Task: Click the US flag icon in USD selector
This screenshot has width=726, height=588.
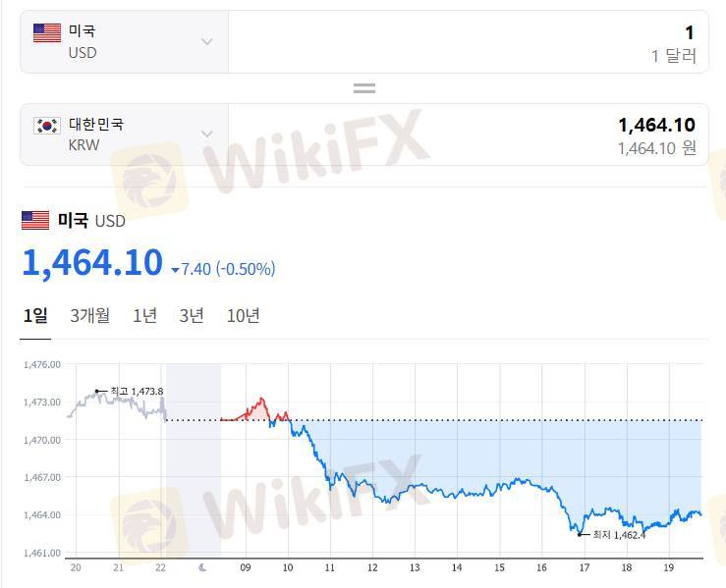Action: click(47, 32)
